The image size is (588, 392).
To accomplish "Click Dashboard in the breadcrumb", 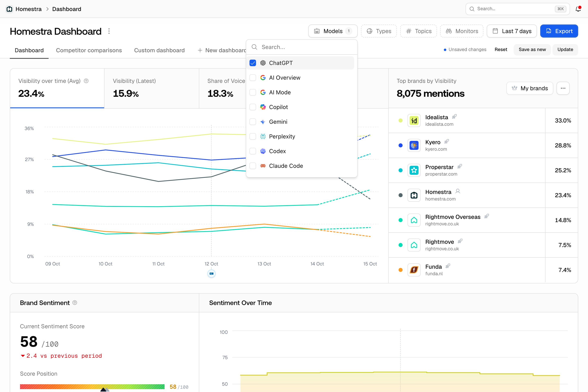I will pyautogui.click(x=67, y=9).
